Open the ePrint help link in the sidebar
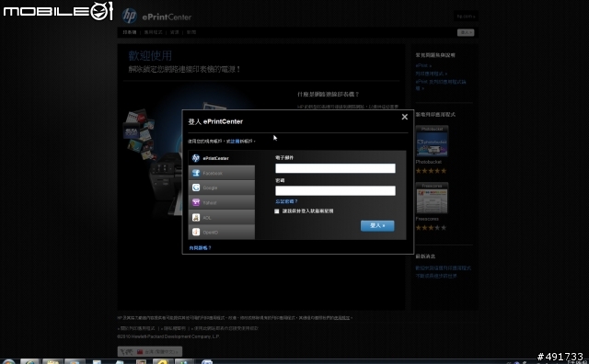Image resolution: width=589 pixels, height=364 pixels. (423, 65)
